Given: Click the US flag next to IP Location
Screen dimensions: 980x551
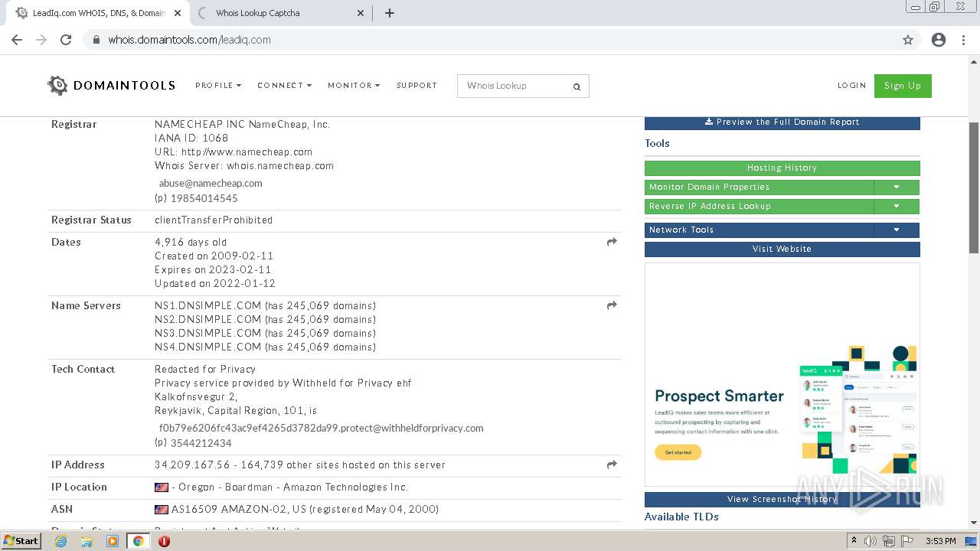Looking at the screenshot, I should (x=162, y=487).
